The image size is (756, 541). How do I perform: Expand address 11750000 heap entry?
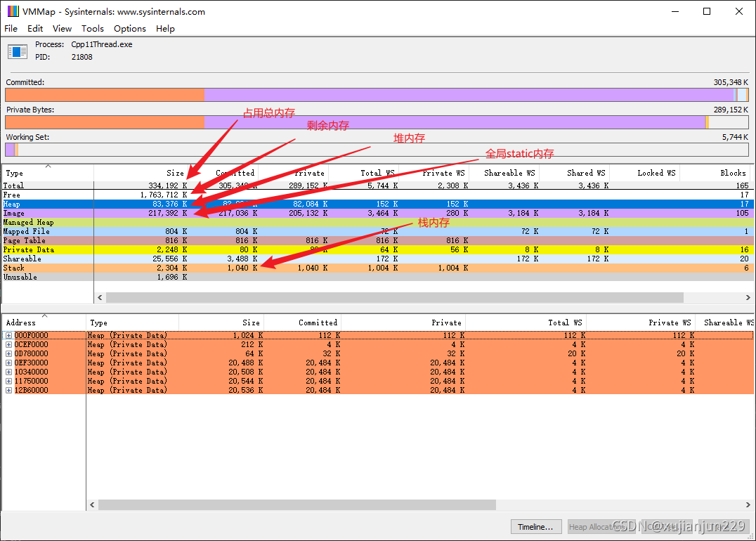click(8, 382)
